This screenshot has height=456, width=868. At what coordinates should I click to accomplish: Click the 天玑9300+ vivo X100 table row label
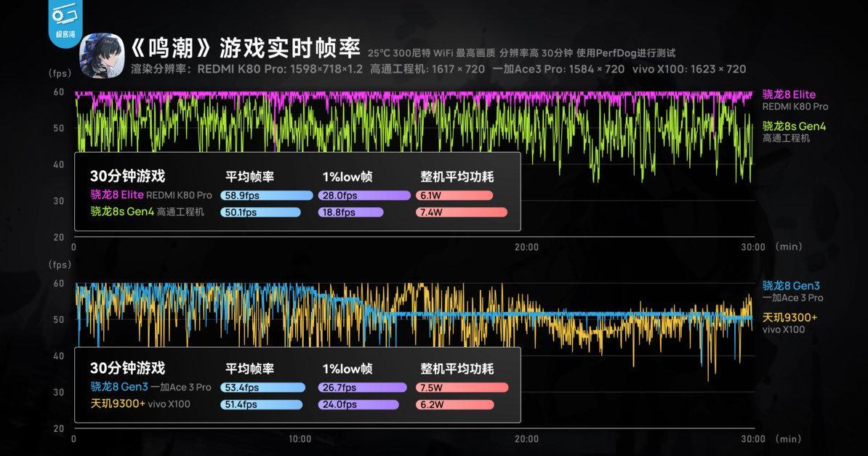click(x=140, y=404)
